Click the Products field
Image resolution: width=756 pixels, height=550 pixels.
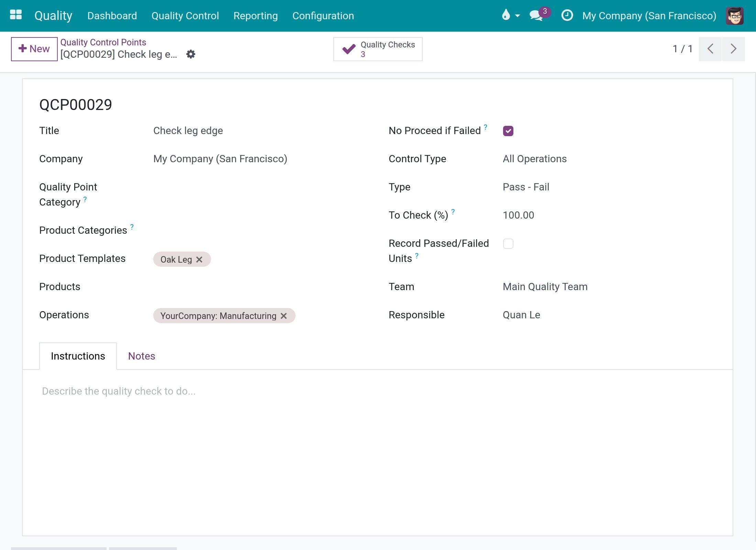tap(259, 287)
